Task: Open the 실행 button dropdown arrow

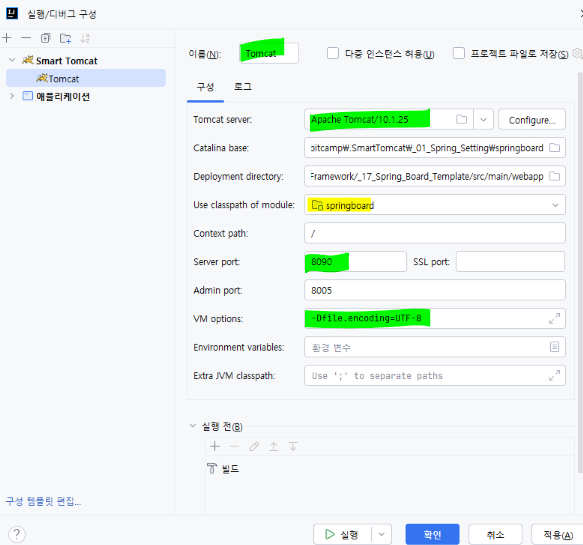Action: pos(381,535)
